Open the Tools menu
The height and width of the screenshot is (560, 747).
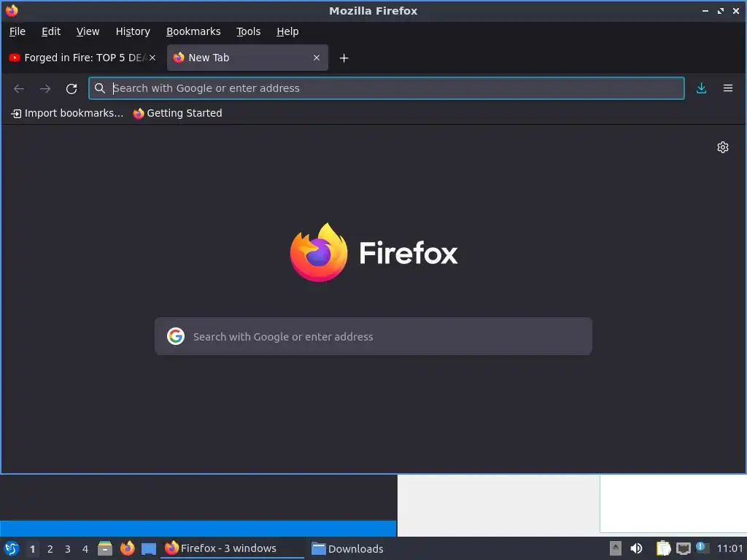coord(248,31)
